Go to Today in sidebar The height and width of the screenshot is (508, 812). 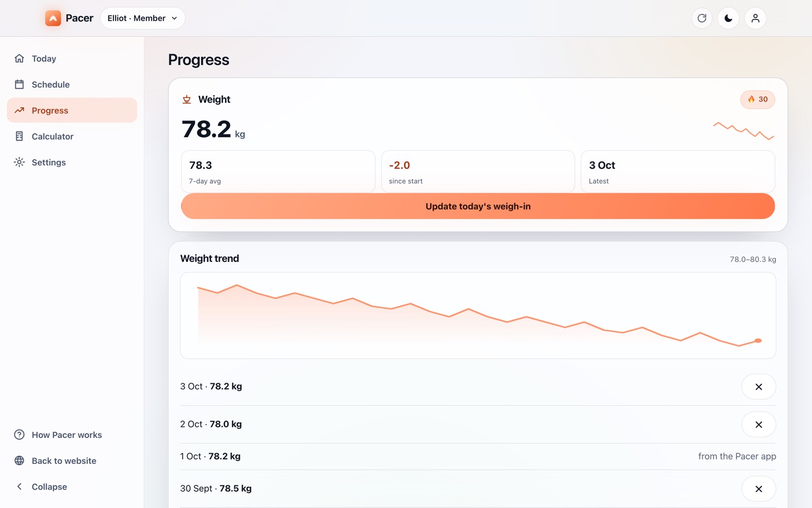pyautogui.click(x=72, y=59)
